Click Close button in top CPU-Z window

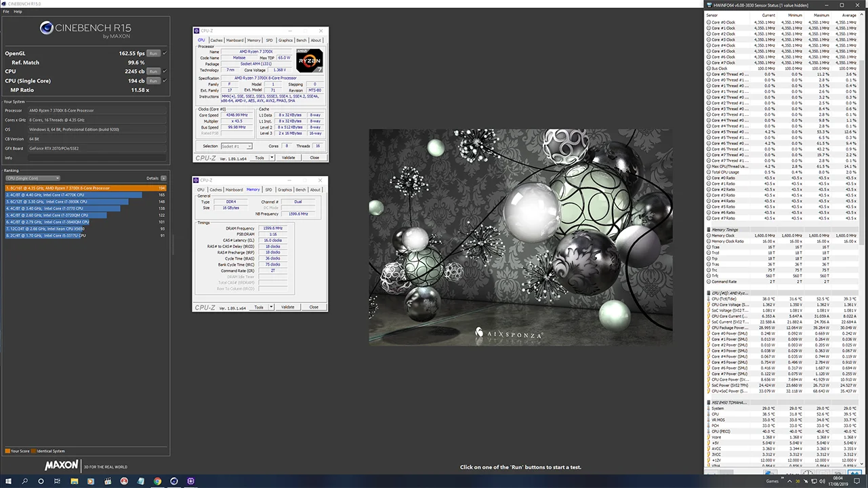314,157
